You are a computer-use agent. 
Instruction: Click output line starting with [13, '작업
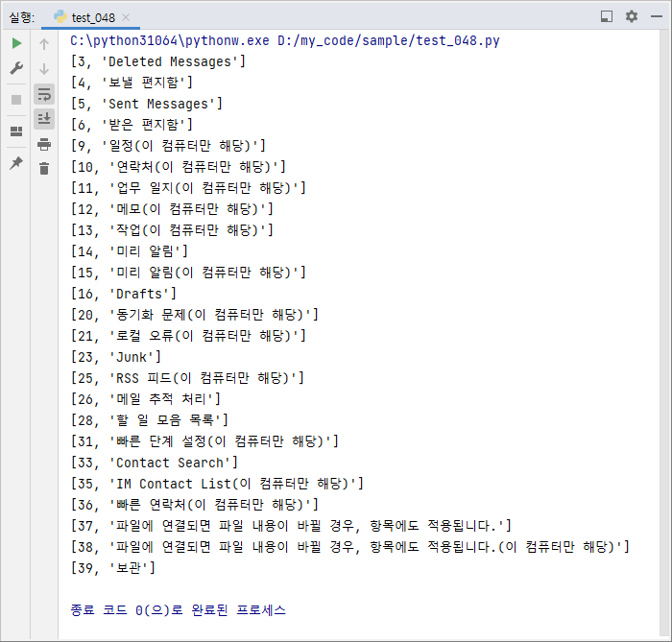[172, 230]
